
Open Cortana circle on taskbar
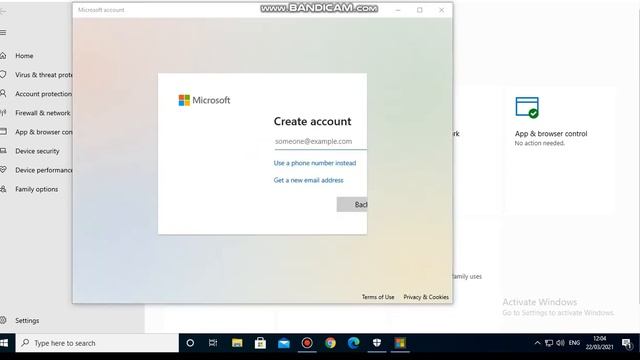point(190,343)
